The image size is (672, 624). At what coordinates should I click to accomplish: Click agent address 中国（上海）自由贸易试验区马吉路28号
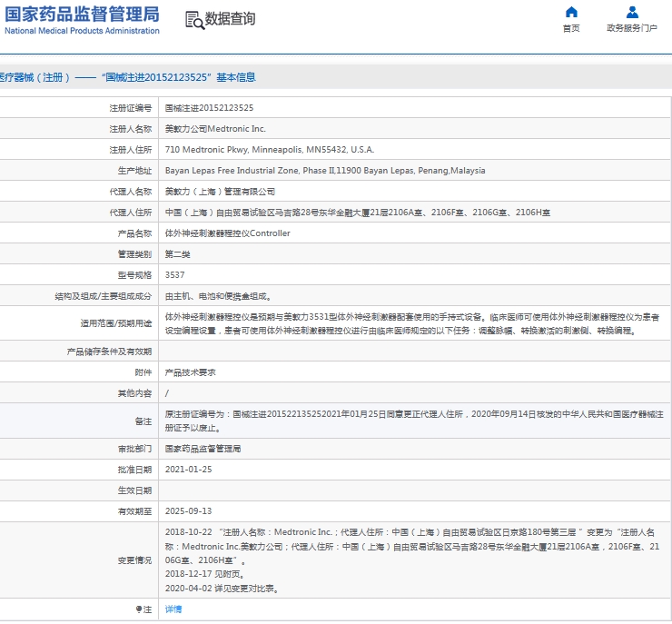(x=358, y=213)
